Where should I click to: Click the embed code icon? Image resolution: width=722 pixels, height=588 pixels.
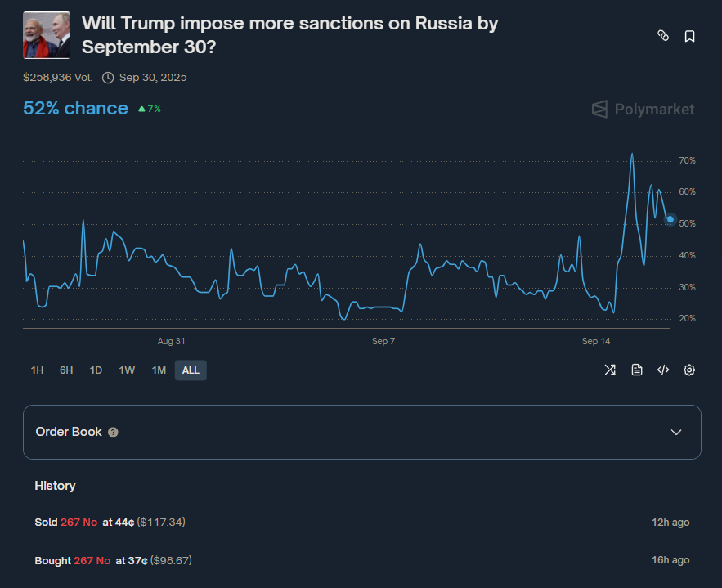[x=663, y=370]
